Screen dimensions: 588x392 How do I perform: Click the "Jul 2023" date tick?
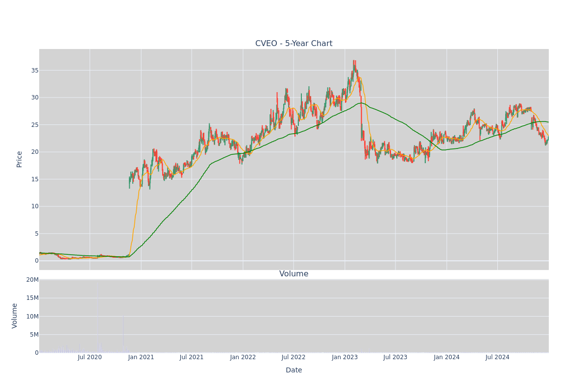(x=395, y=357)
